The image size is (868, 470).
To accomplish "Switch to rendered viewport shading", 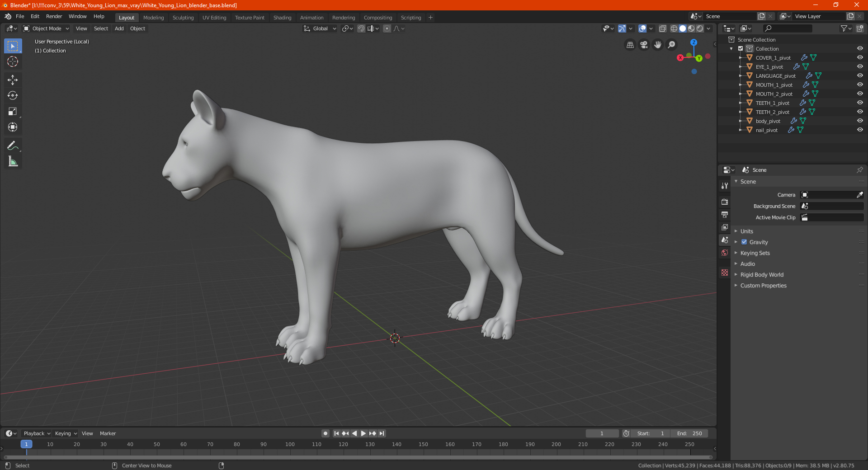I will (700, 28).
